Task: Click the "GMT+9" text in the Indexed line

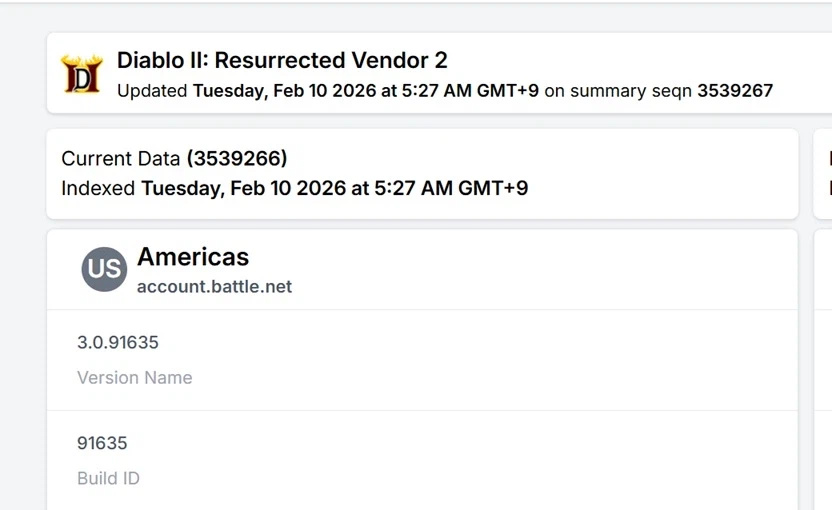Action: [x=493, y=188]
